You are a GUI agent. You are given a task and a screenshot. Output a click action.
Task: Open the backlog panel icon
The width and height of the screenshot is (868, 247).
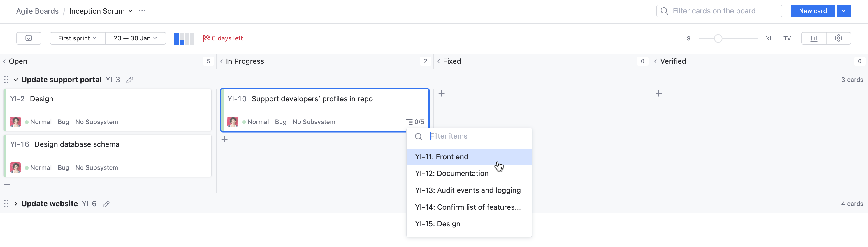point(29,38)
